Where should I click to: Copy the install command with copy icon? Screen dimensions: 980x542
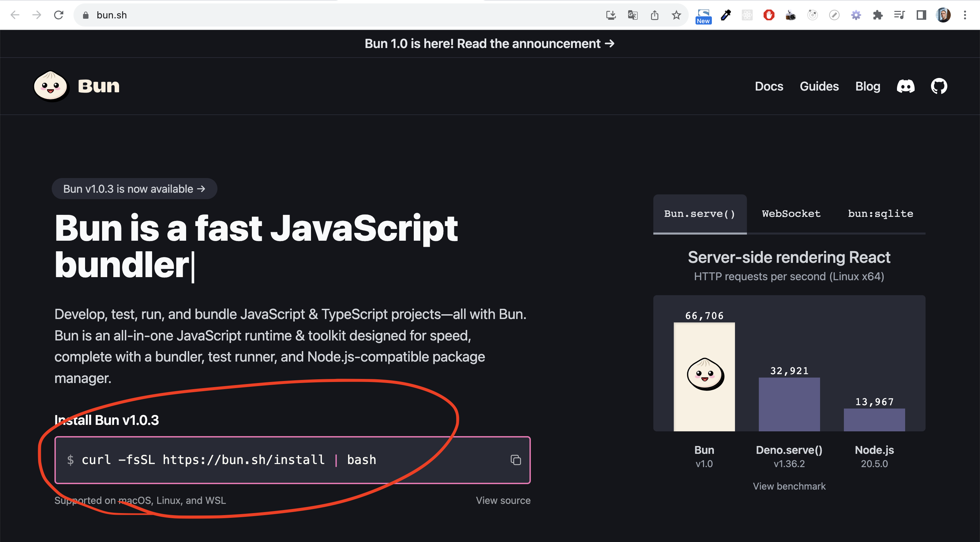coord(516,460)
